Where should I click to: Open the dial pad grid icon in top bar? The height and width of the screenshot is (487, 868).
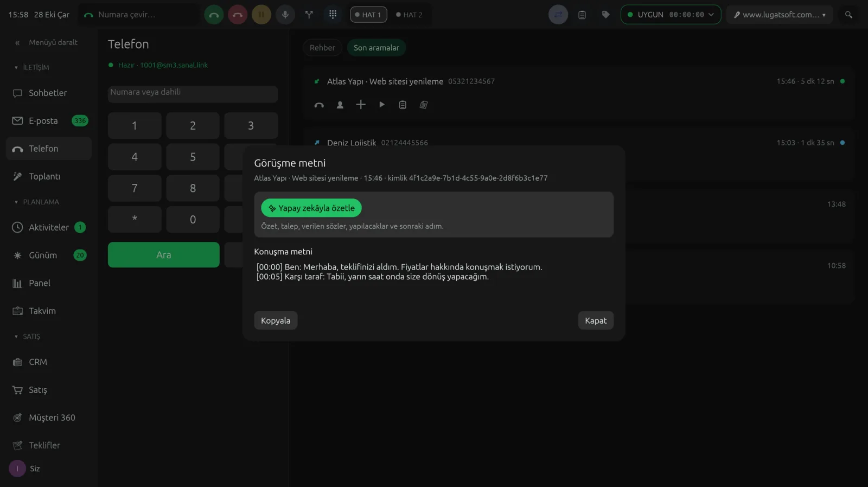coord(333,15)
